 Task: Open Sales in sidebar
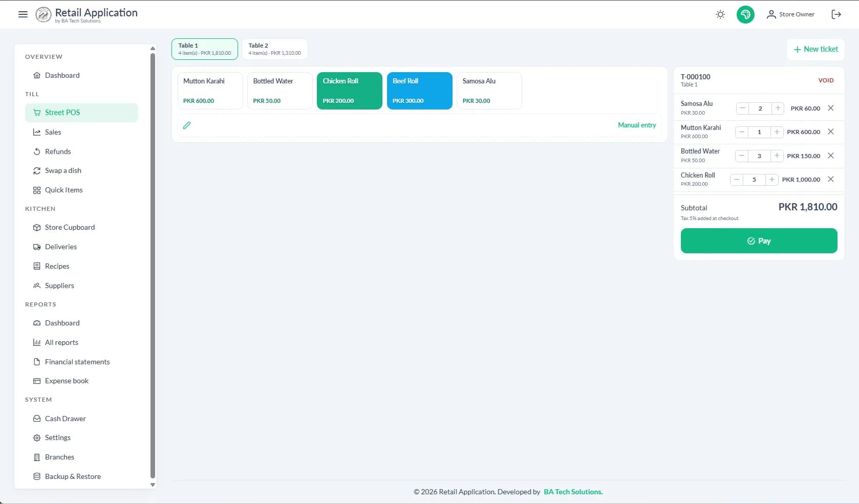(81, 132)
